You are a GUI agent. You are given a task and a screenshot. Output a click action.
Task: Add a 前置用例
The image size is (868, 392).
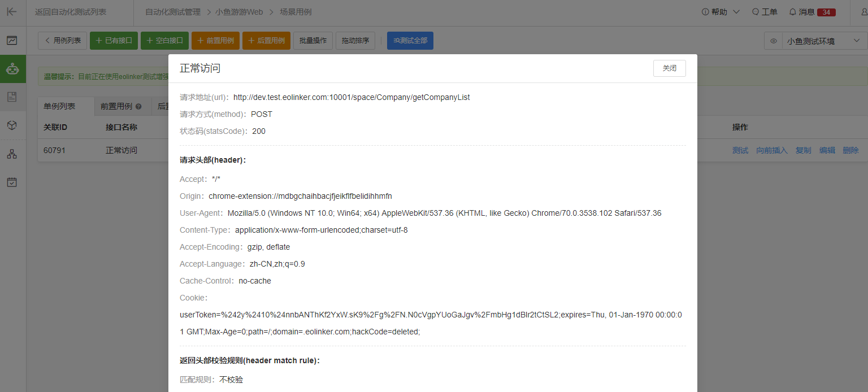pyautogui.click(x=215, y=41)
